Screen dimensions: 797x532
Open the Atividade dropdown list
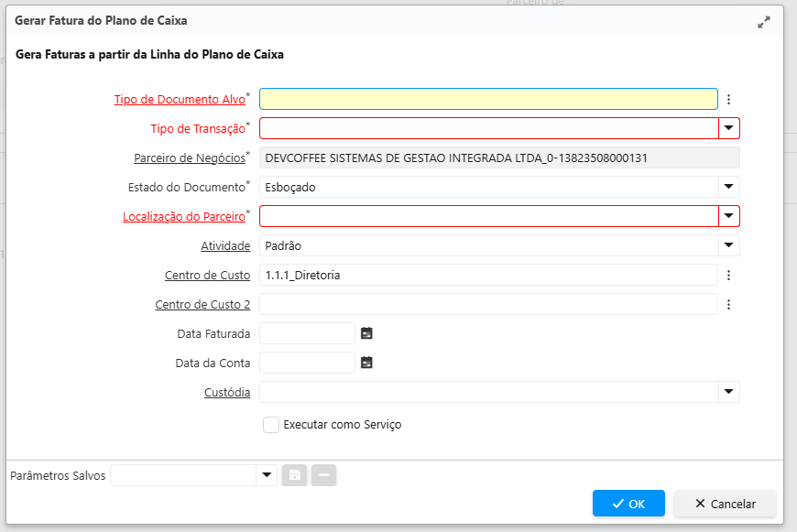[729, 245]
